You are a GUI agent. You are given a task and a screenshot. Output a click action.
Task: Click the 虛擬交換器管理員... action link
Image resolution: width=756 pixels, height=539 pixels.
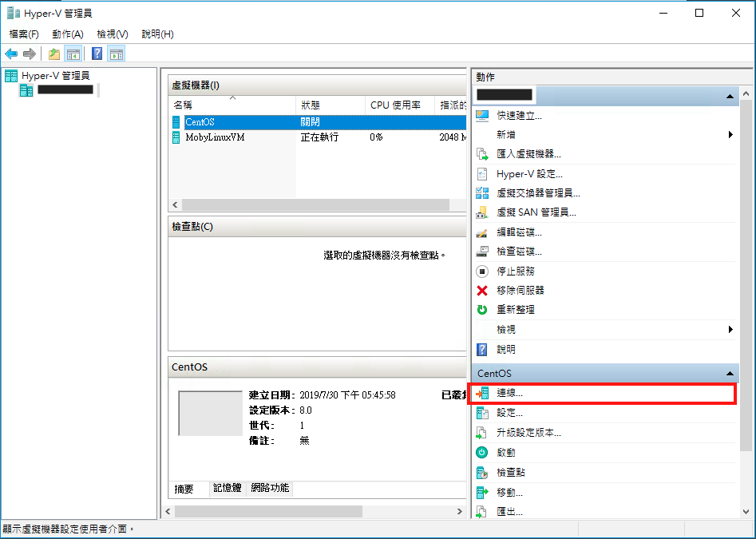click(x=538, y=193)
